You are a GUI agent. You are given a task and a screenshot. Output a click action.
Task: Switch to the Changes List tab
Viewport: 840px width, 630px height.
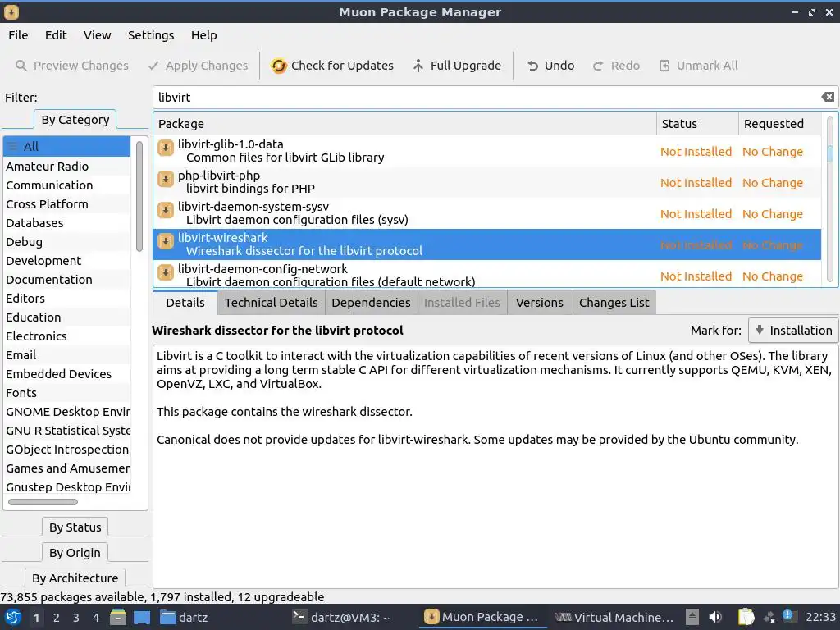coord(614,303)
